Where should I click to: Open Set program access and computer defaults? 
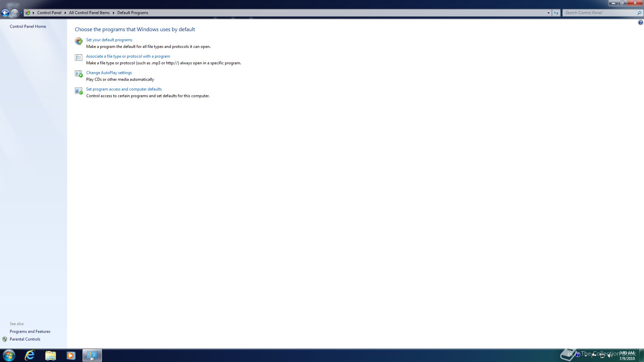coord(124,89)
